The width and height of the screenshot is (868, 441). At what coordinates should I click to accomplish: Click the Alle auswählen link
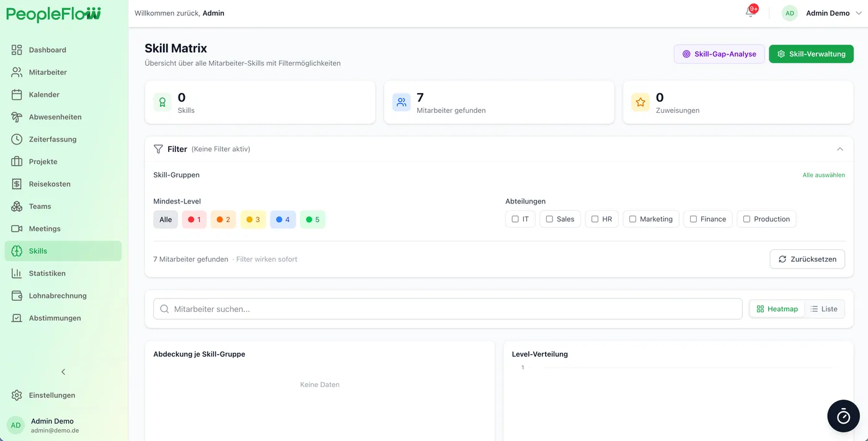[824, 175]
